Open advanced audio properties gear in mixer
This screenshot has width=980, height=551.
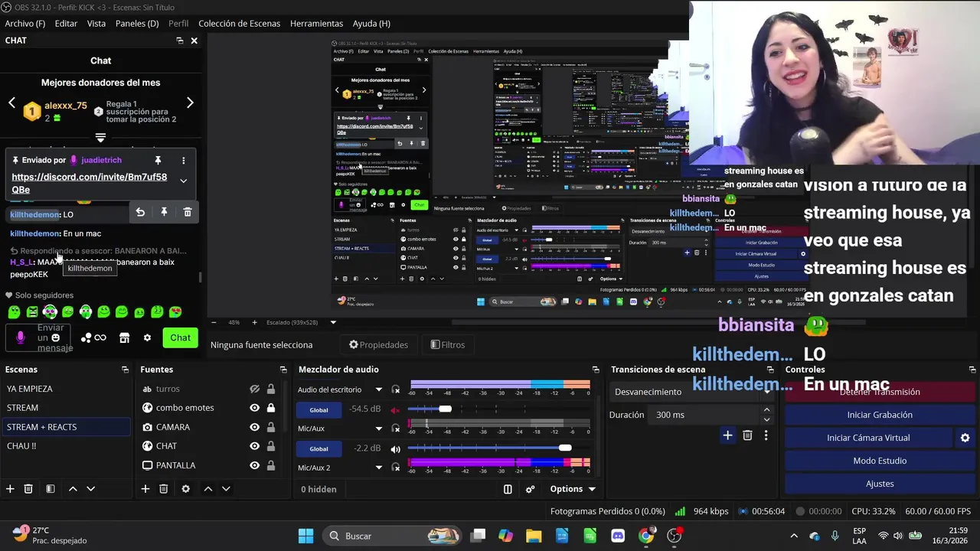[x=530, y=489]
